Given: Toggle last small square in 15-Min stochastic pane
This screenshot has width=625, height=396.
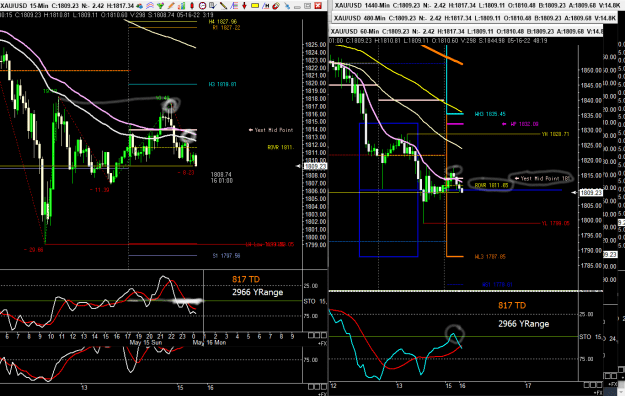Looking at the screenshot, I should coord(324,336).
